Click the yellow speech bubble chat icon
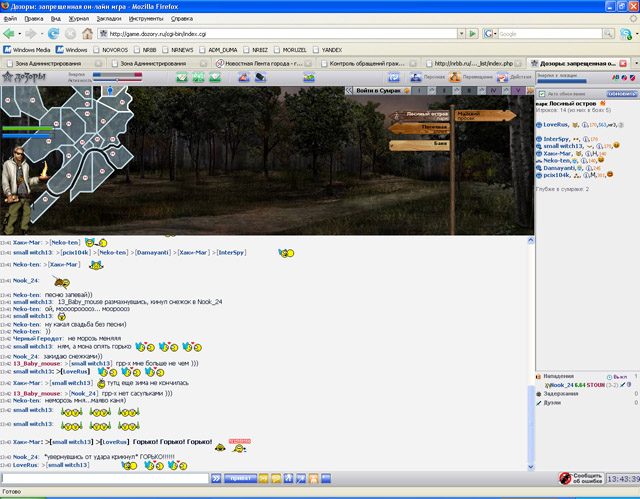Viewport: 640px width, 499px height. click(x=276, y=478)
